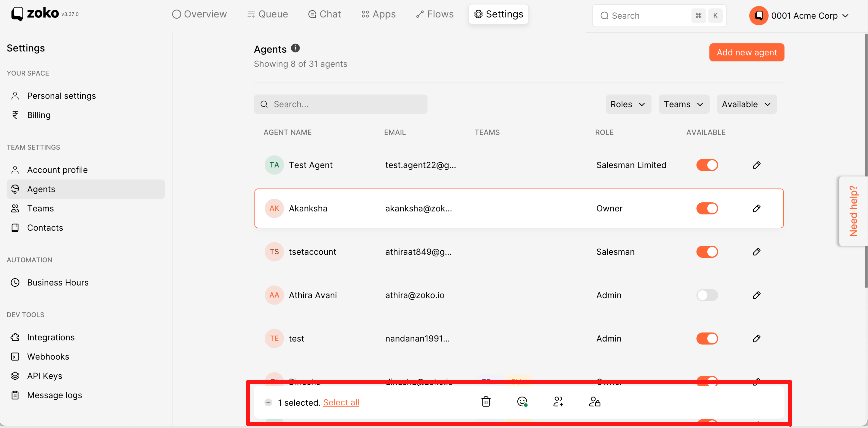This screenshot has width=868, height=428.
Task: Click the Add new agent button
Action: point(747,52)
